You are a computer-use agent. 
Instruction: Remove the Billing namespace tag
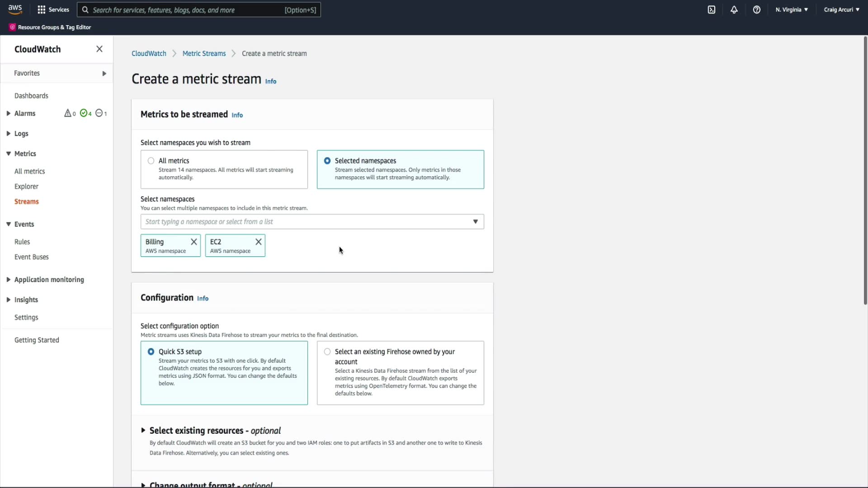[x=193, y=242]
